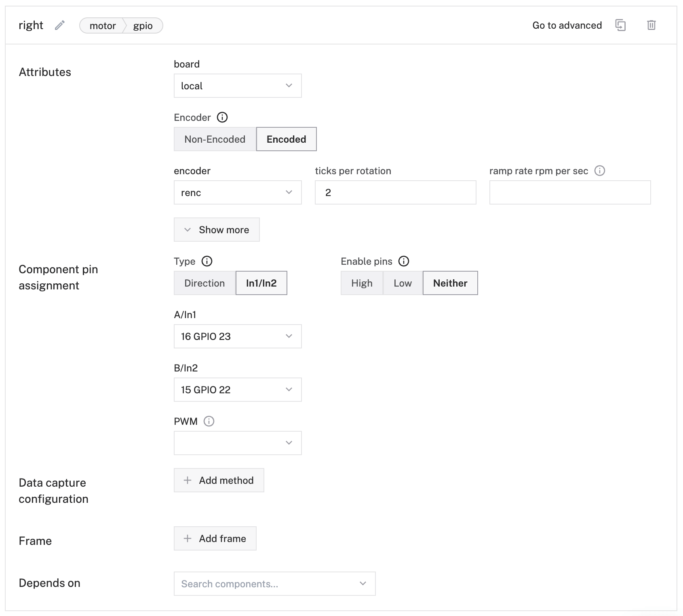Click the Add frame button
Viewport: 683px width, 616px height.
pyautogui.click(x=215, y=538)
